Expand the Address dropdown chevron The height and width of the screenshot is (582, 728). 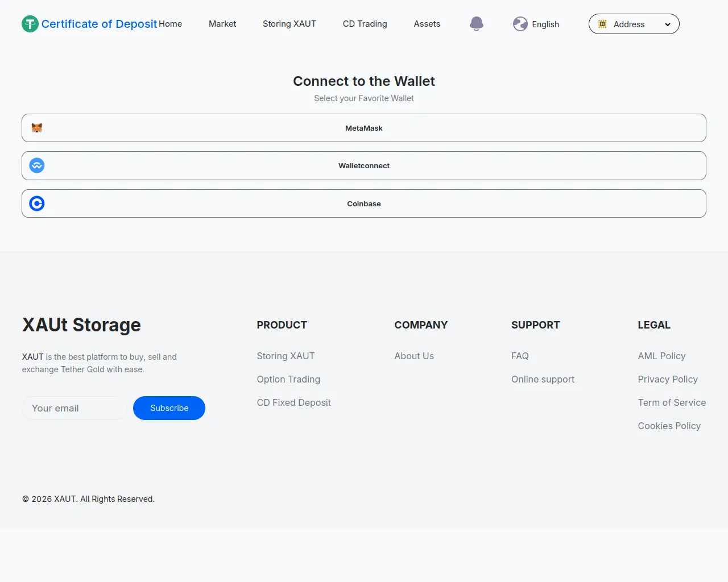(668, 24)
